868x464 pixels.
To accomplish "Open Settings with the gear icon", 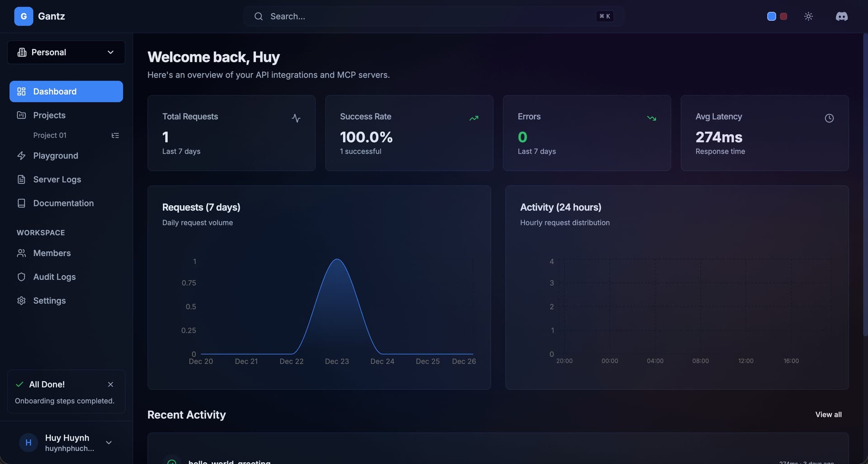I will click(21, 300).
